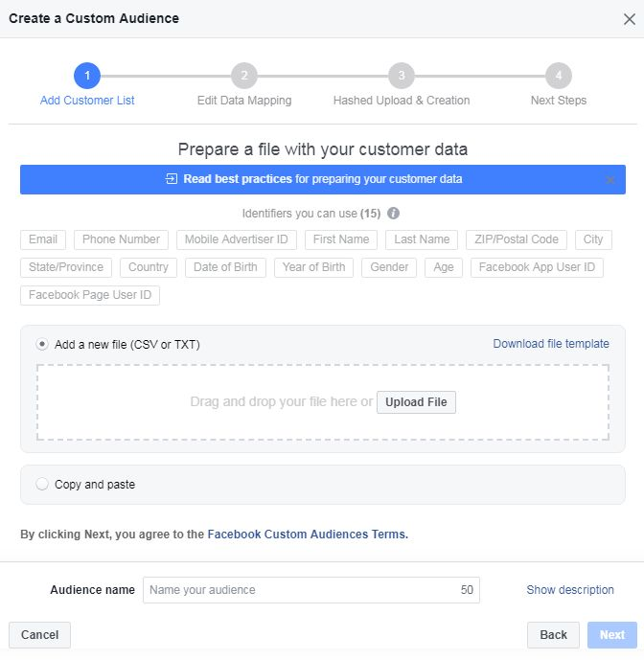Click the arrow icon in best practices banner
This screenshot has height=660, width=644.
tap(172, 179)
